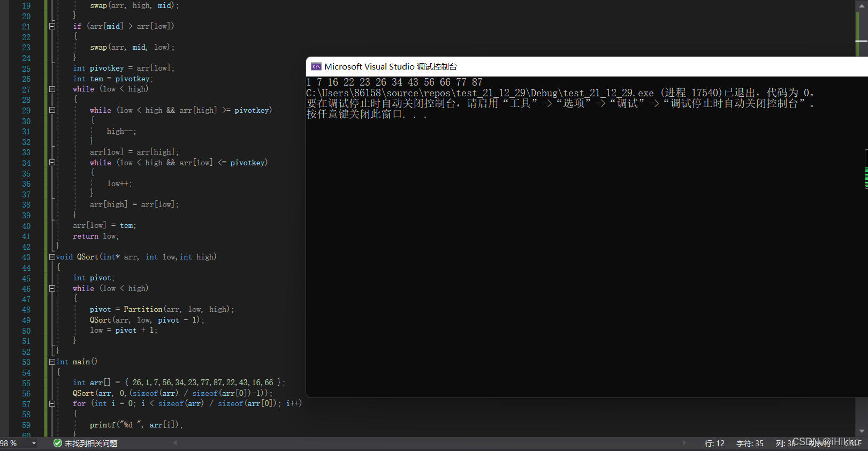Click the "按任意键关闭此窗口" console line
Viewport: 868px width, 451px height.
tap(367, 114)
